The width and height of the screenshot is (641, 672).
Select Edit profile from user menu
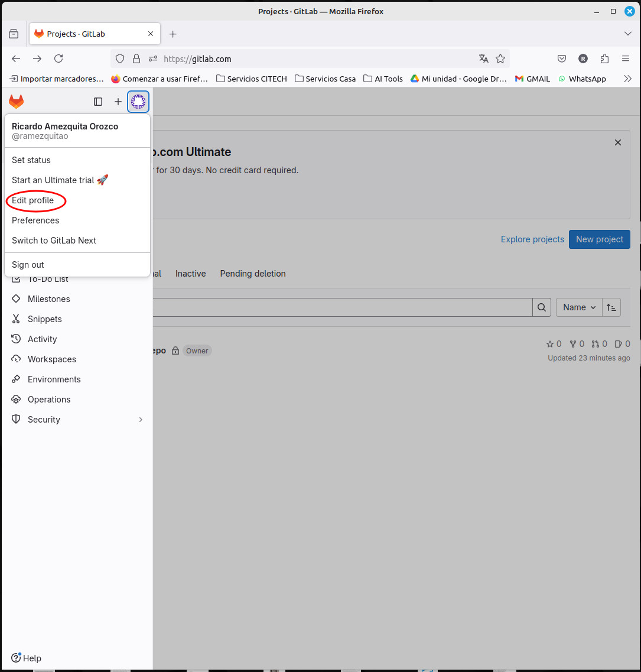33,200
